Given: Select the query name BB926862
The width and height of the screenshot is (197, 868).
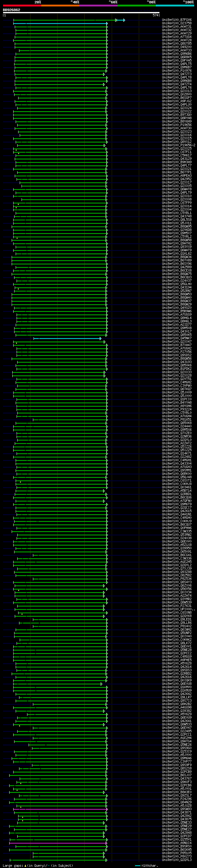Looking at the screenshot, I should point(11,10).
